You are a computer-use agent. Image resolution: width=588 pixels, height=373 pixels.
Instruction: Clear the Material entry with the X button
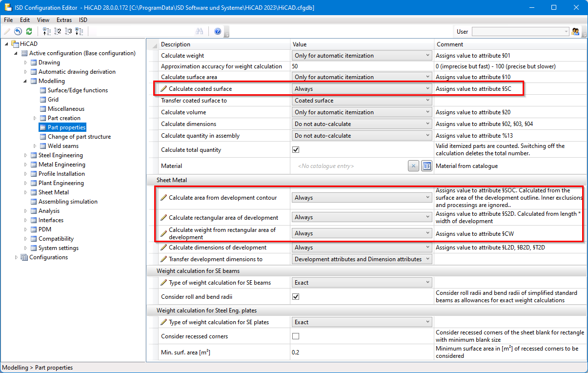click(413, 166)
